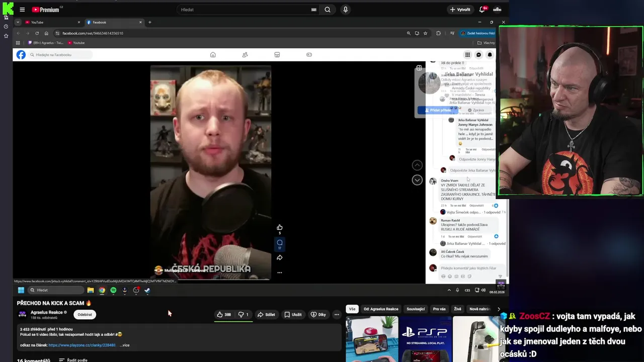Open more video actions three-dot menu
644x362 pixels.
(x=337, y=315)
